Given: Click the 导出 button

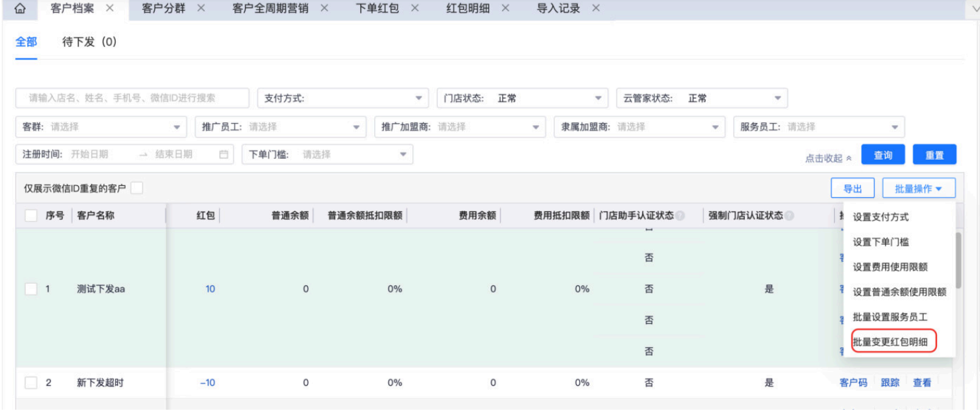Looking at the screenshot, I should [852, 189].
